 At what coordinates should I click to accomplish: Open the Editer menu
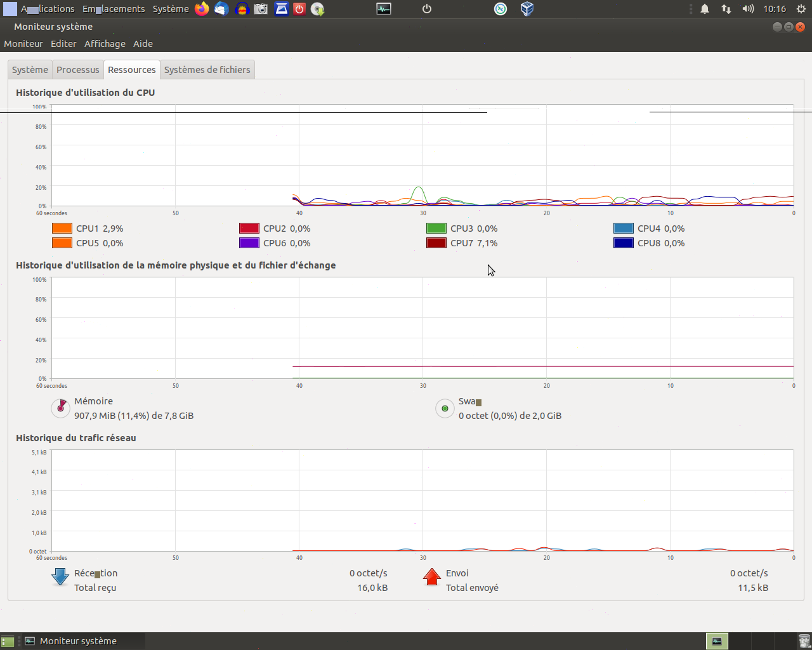pyautogui.click(x=63, y=44)
